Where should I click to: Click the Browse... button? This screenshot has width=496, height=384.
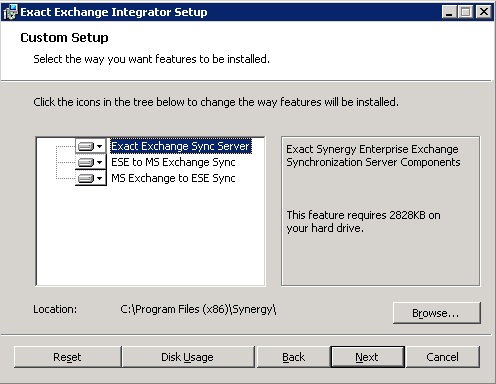[437, 313]
